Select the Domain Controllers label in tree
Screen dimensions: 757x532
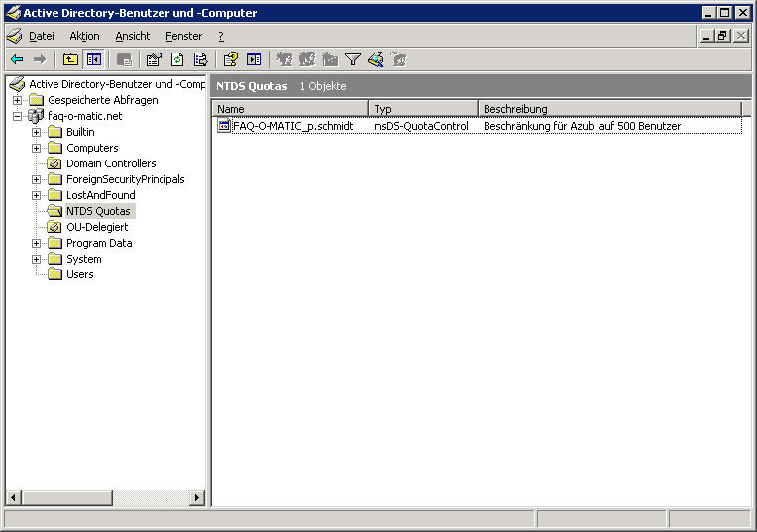point(111,163)
